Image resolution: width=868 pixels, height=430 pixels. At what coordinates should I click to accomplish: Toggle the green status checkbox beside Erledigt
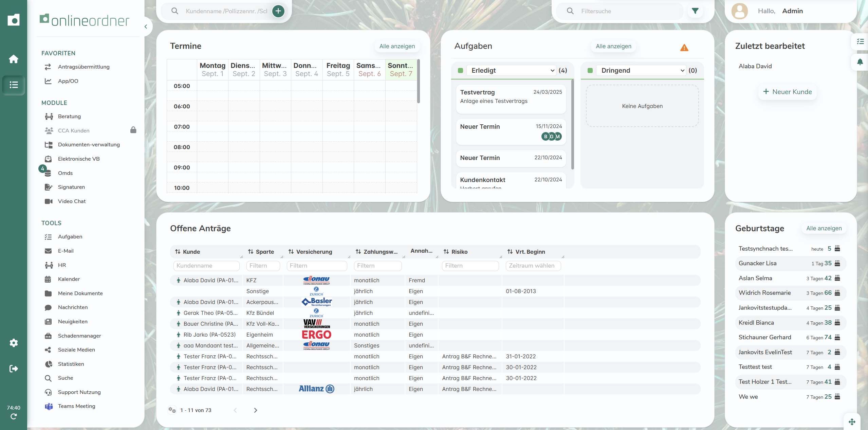(x=461, y=70)
